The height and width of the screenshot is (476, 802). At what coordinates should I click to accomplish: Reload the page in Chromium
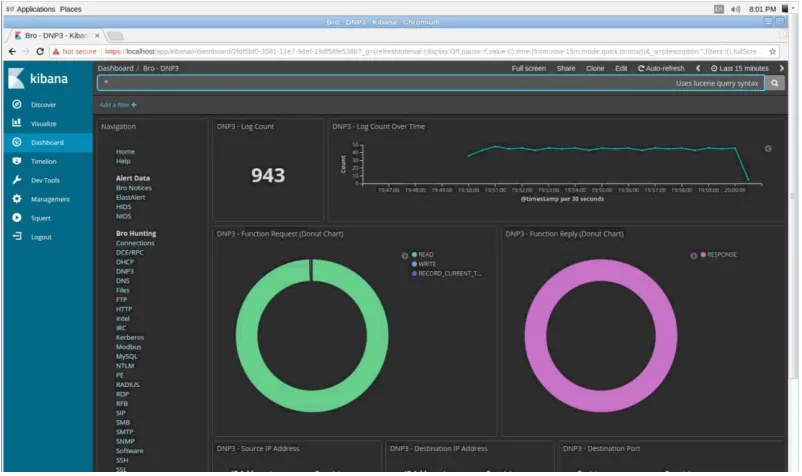pos(40,51)
